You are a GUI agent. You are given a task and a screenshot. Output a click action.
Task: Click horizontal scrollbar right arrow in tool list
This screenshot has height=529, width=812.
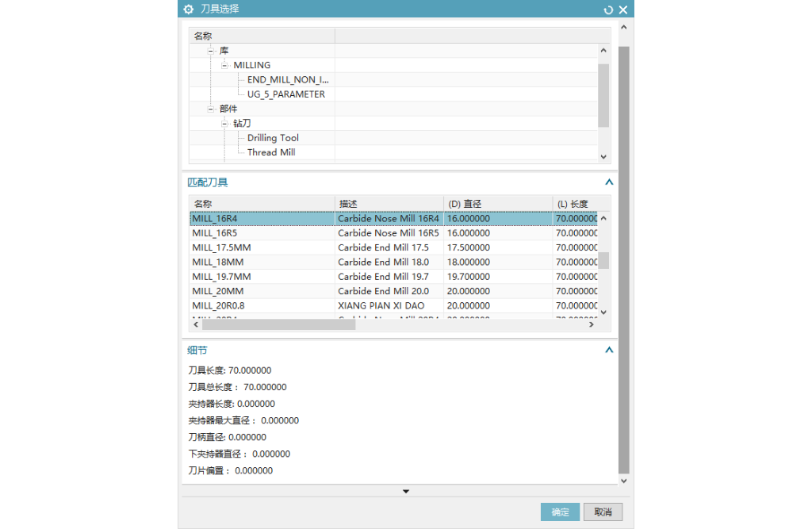591,324
